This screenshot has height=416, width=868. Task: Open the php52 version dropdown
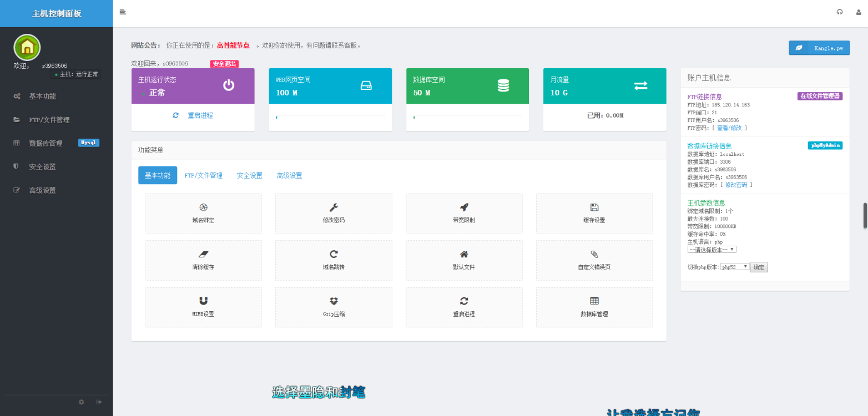pyautogui.click(x=735, y=267)
